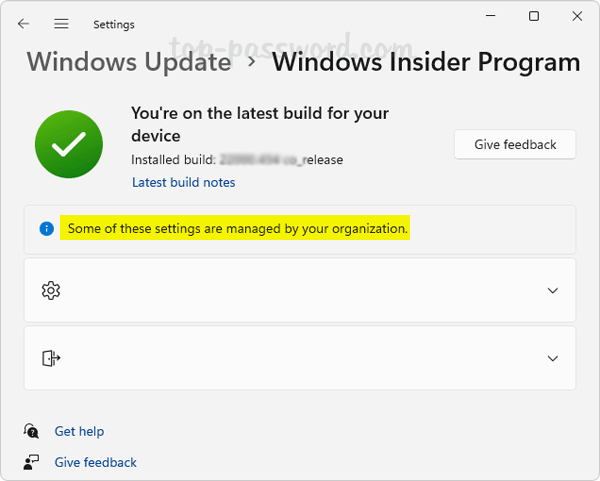Open the Get help text link

79,431
